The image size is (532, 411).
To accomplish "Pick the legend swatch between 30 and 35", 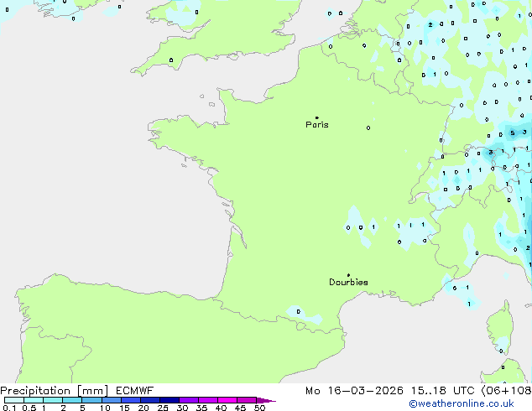I will 189,400.
